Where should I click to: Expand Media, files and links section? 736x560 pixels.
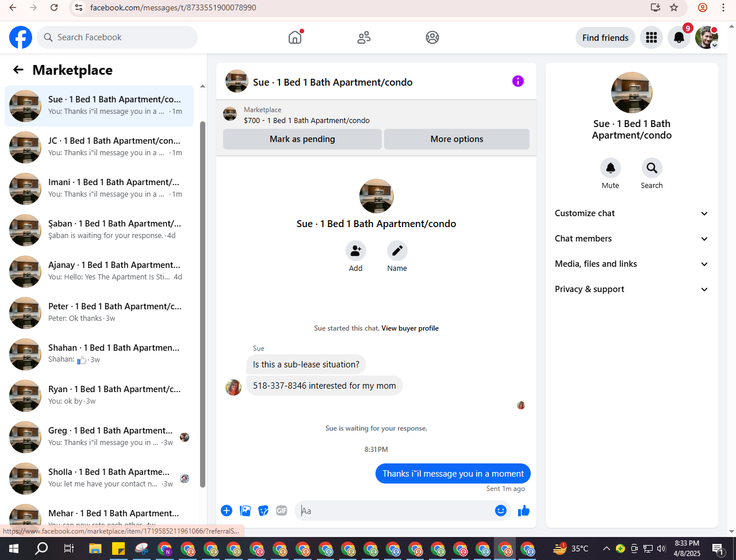pyautogui.click(x=632, y=264)
